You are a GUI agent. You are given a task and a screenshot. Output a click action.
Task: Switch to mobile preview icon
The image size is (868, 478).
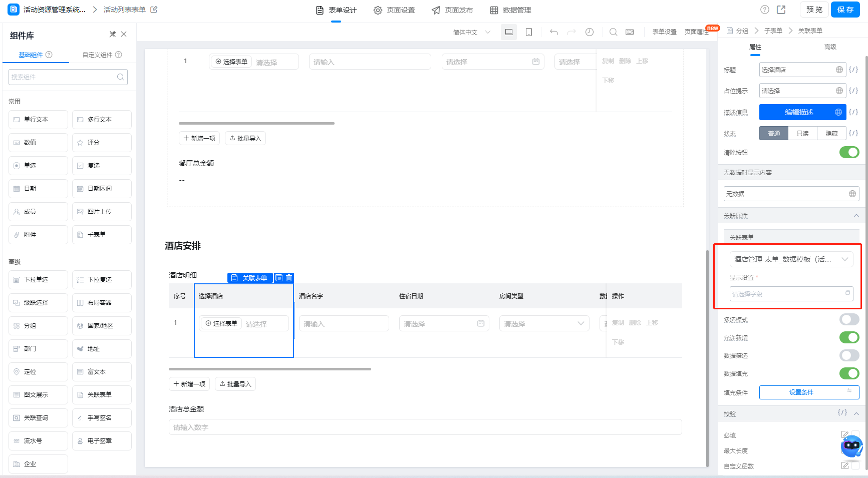529,32
